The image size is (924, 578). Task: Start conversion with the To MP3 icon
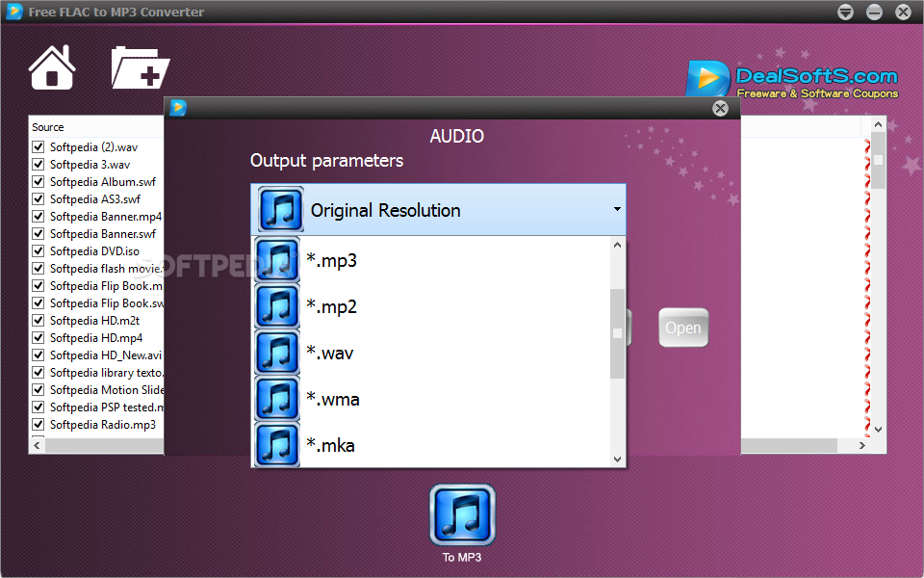[463, 514]
